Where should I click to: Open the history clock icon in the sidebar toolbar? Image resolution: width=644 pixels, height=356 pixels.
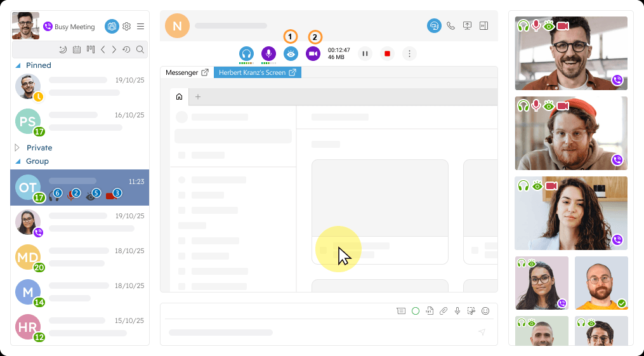coord(126,49)
